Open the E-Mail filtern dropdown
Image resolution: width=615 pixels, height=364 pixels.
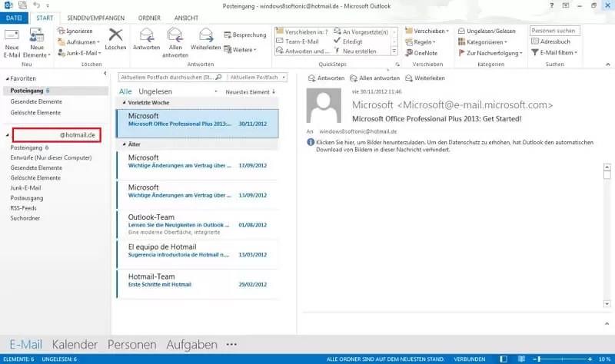tap(554, 52)
